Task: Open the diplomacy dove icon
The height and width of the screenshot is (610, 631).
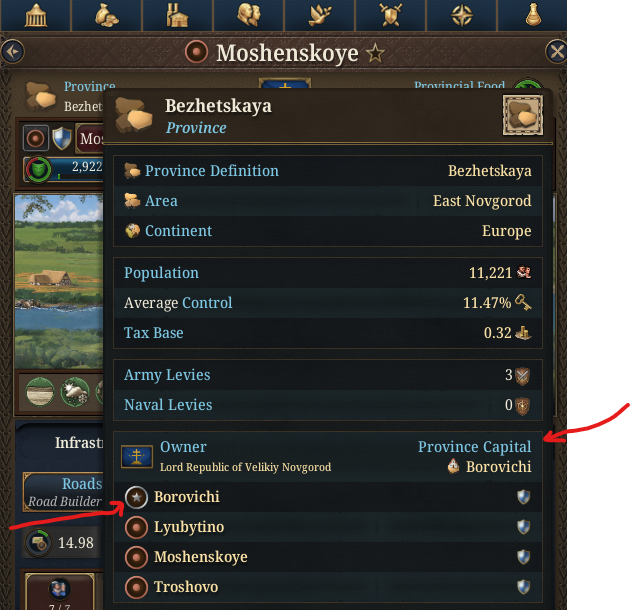Action: 320,15
